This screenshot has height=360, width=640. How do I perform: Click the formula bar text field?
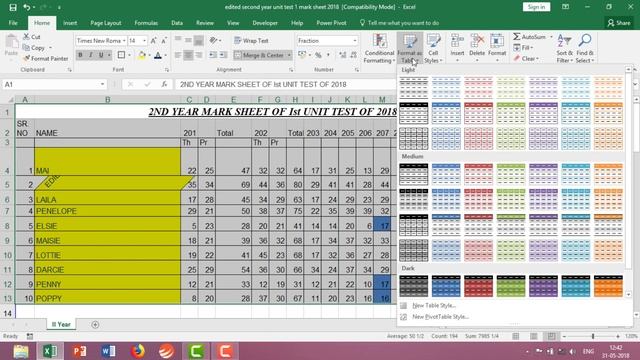286,84
